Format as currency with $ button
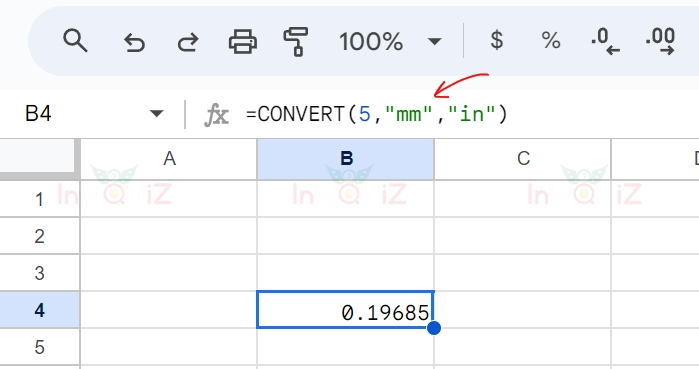699x369 pixels. [x=497, y=40]
